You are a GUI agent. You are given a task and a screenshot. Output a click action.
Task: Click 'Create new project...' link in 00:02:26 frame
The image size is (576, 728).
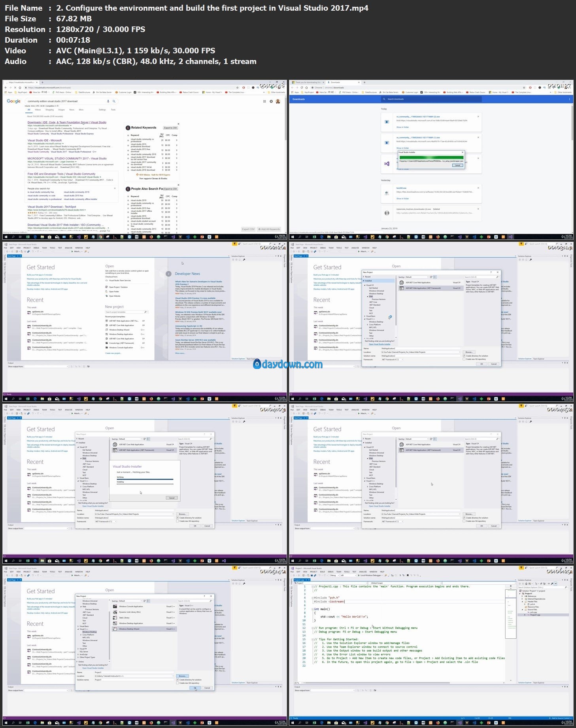pos(113,353)
